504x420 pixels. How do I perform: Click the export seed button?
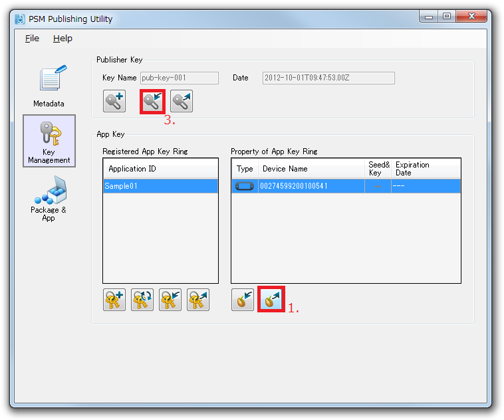(271, 300)
